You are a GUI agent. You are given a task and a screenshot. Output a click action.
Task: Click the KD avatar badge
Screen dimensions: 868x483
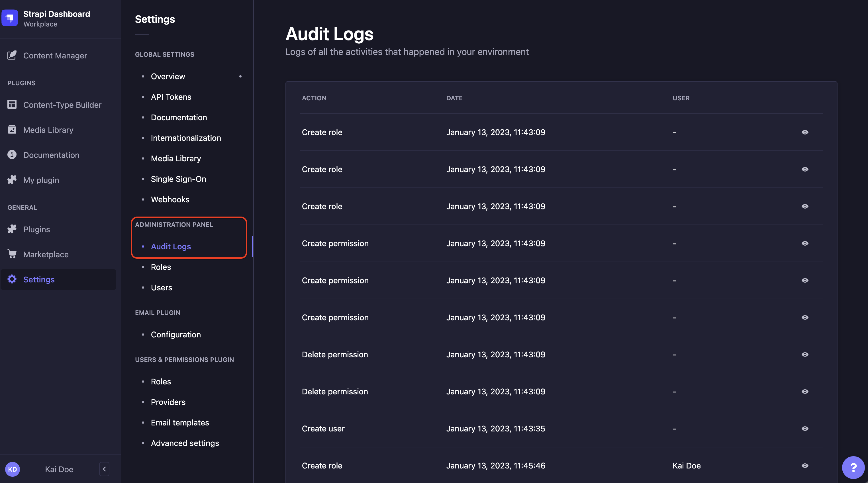(x=13, y=469)
